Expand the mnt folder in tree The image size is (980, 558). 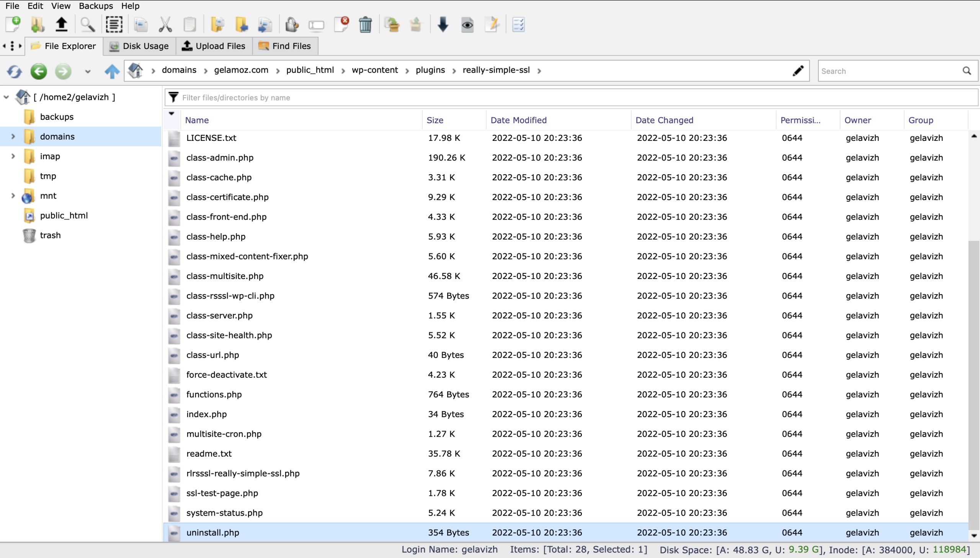[x=13, y=196]
